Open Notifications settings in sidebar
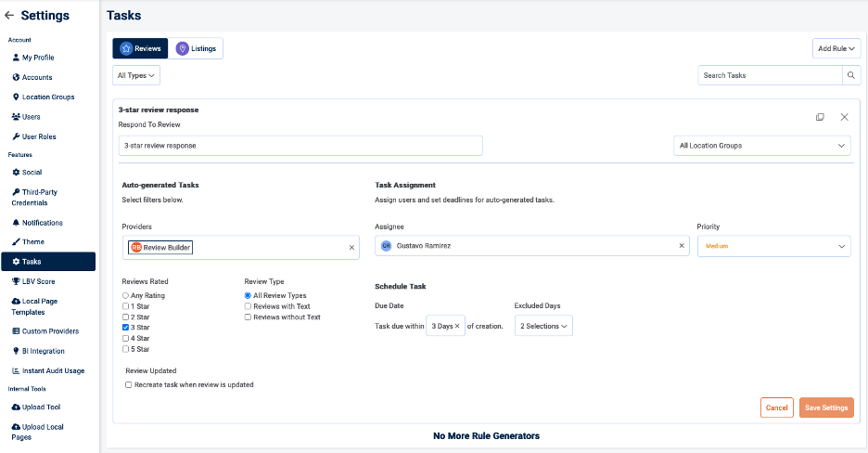Screen dimensions: 868x453 tap(43, 223)
